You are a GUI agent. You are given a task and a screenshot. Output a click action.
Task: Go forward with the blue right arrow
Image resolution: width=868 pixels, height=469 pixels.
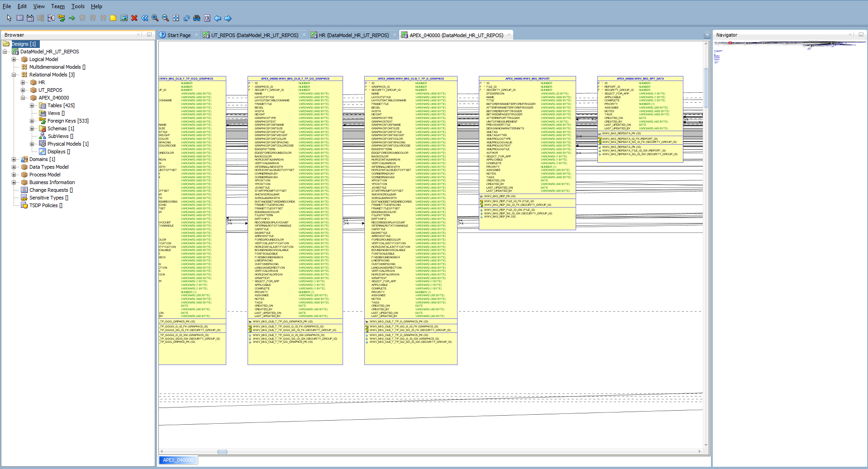coord(228,18)
